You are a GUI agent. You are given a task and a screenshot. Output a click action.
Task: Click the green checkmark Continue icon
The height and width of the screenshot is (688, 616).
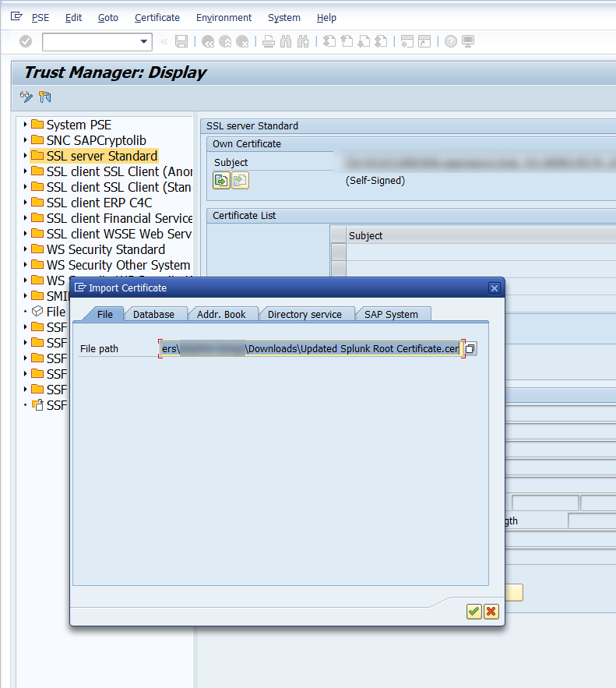pyautogui.click(x=473, y=612)
